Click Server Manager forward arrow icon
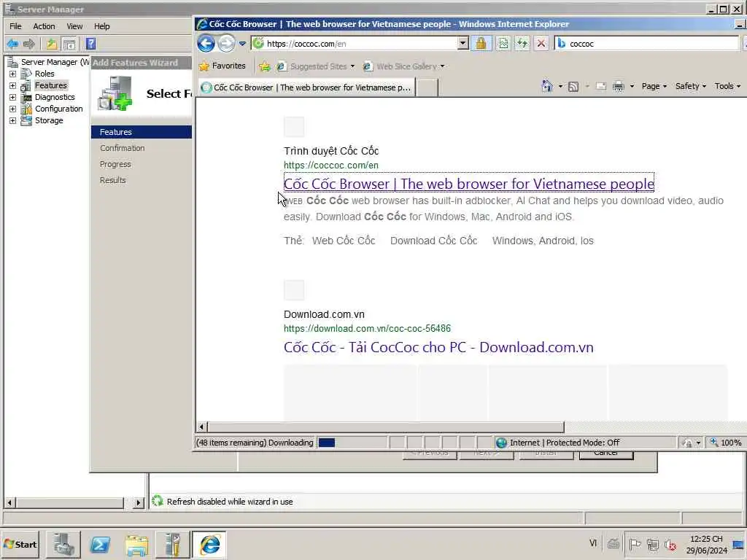 (29, 44)
